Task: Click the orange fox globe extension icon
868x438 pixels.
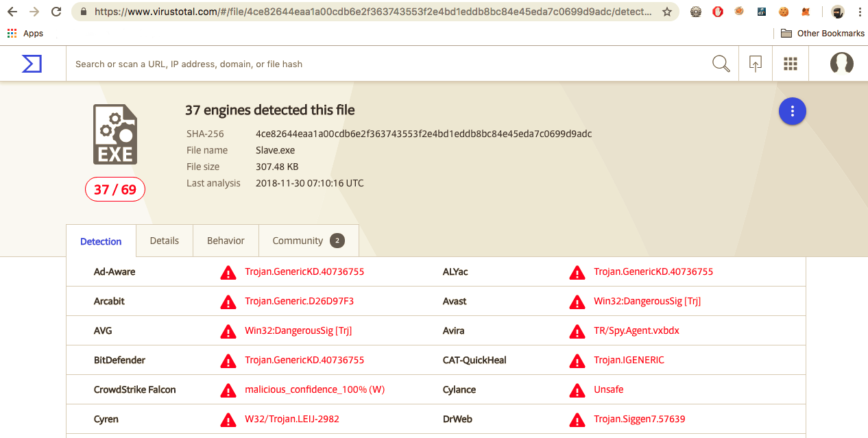Action: (739, 11)
